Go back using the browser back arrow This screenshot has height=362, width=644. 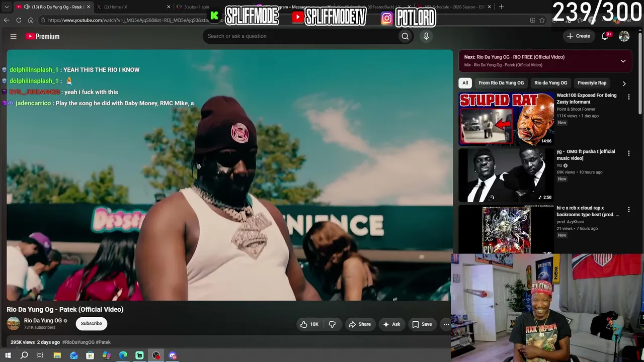point(7,20)
